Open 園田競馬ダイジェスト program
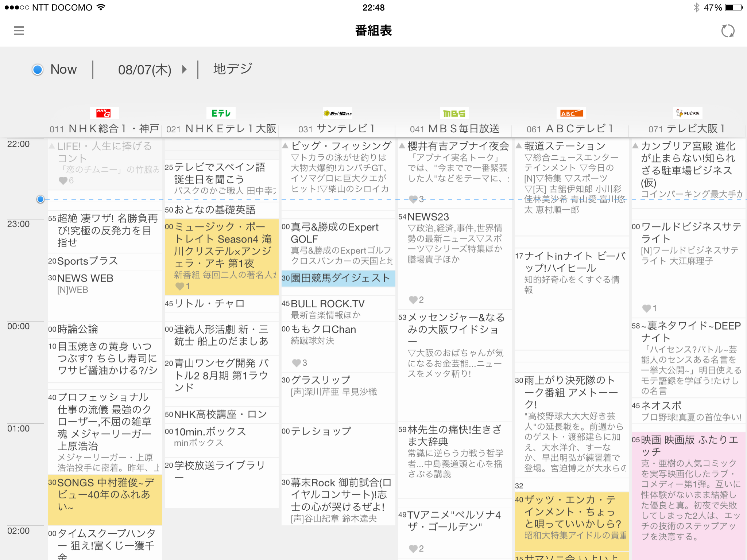747x560 pixels. tap(338, 278)
